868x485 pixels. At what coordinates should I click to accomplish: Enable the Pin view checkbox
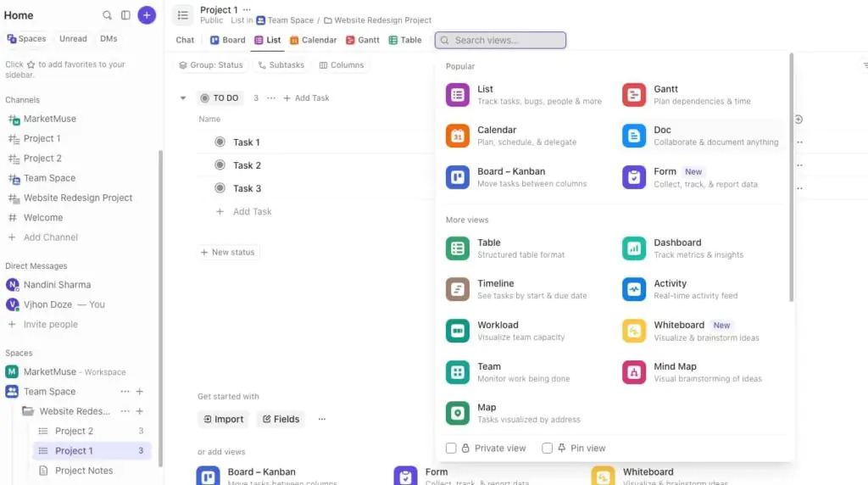(x=547, y=448)
